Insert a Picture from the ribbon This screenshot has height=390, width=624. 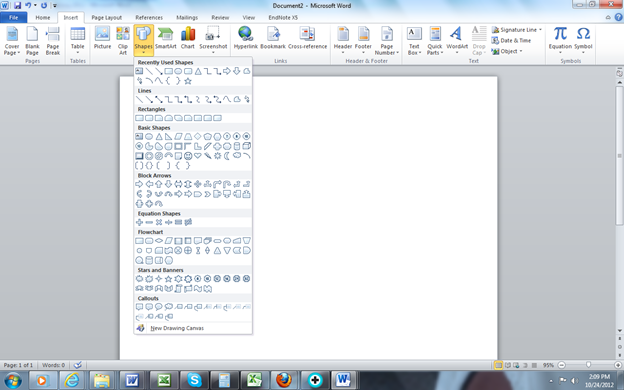click(x=102, y=38)
